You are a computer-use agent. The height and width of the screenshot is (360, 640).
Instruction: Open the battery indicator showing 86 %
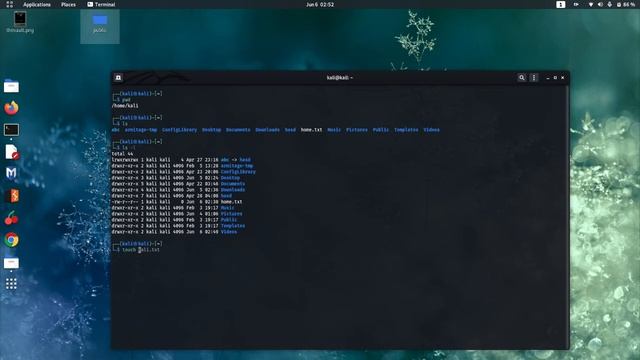(x=626, y=4)
